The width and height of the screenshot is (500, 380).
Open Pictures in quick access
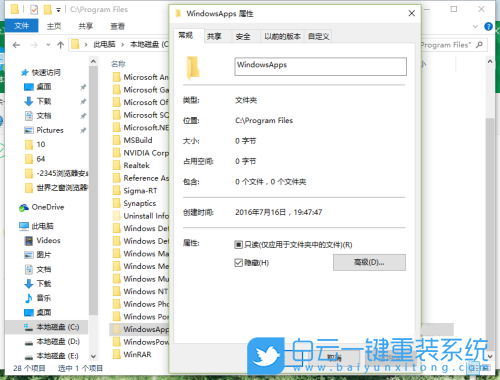click(50, 130)
